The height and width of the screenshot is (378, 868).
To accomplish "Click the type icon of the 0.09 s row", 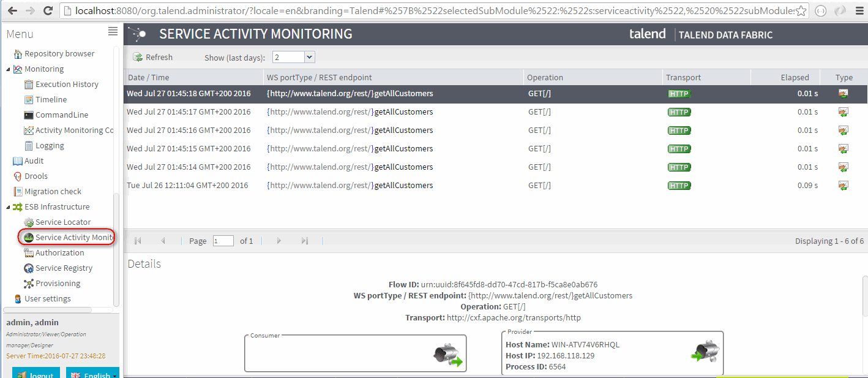I will [843, 186].
